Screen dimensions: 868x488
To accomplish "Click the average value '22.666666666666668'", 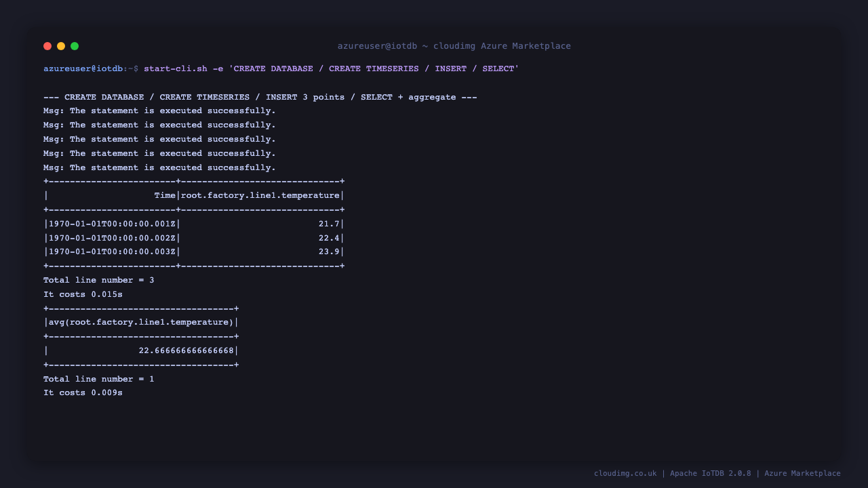I will pyautogui.click(x=186, y=350).
